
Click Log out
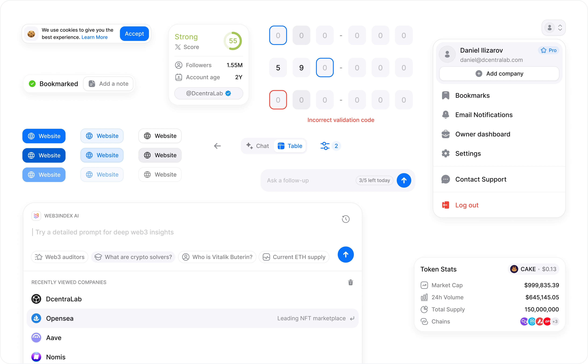(x=499, y=205)
